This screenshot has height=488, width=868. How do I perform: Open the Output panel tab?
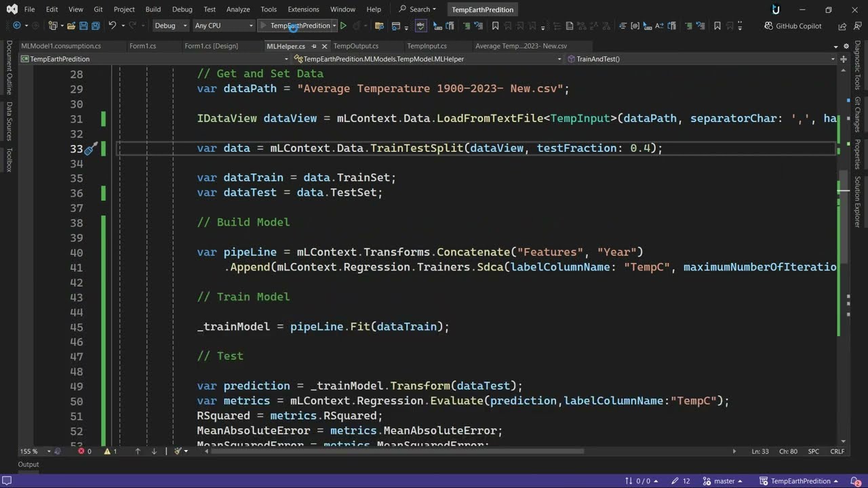pyautogui.click(x=28, y=464)
